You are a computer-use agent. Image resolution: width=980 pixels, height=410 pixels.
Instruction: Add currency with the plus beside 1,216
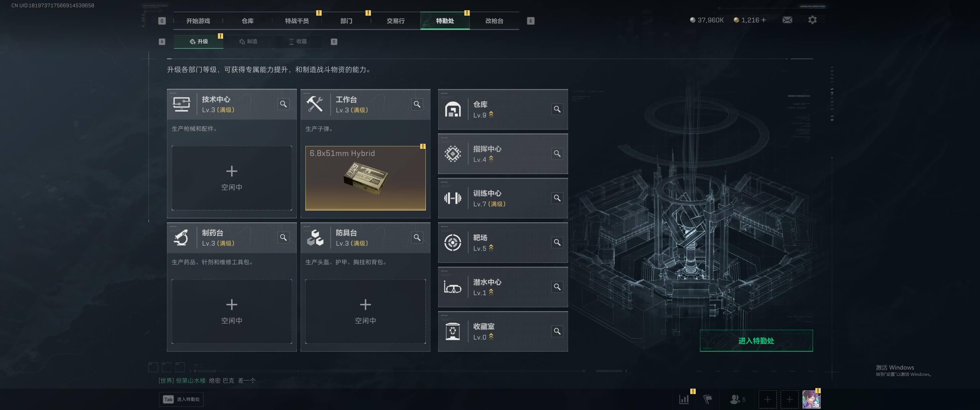tap(763, 20)
